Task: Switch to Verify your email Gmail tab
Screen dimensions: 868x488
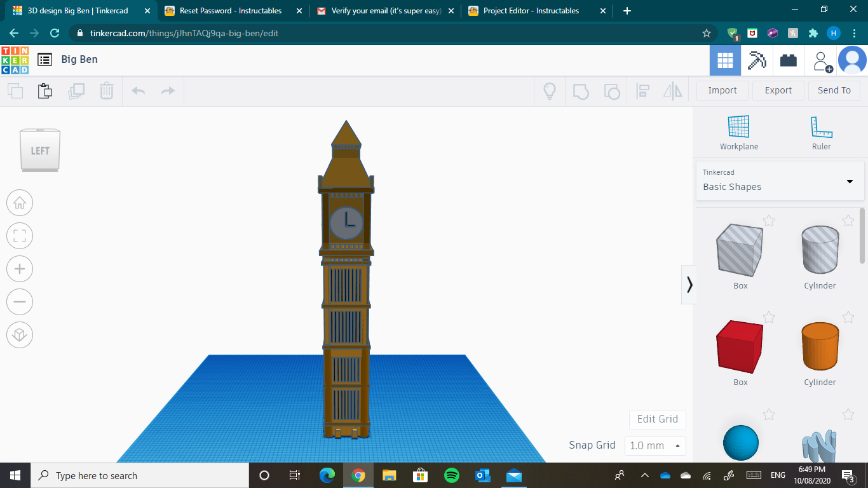Action: coord(386,11)
